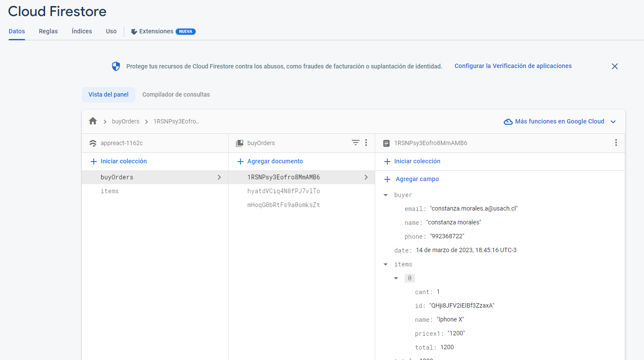644x360 pixels.
Task: Collapse the buyer field
Action: [386, 195]
